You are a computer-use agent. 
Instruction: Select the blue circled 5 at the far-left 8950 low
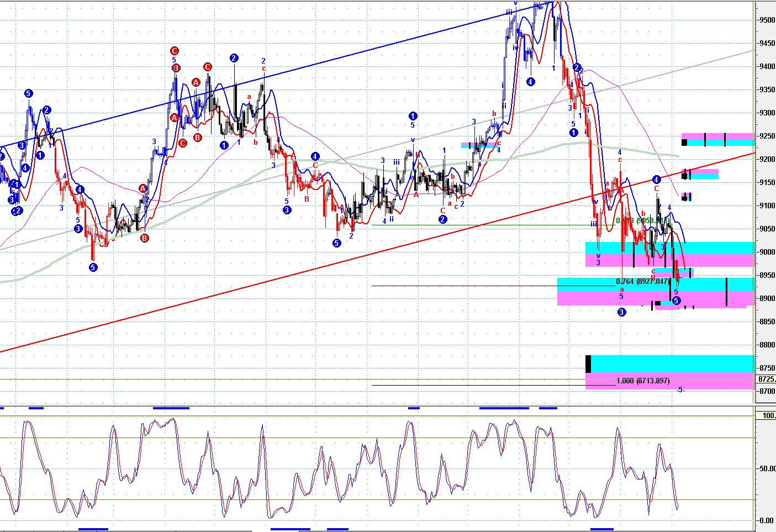coord(93,267)
